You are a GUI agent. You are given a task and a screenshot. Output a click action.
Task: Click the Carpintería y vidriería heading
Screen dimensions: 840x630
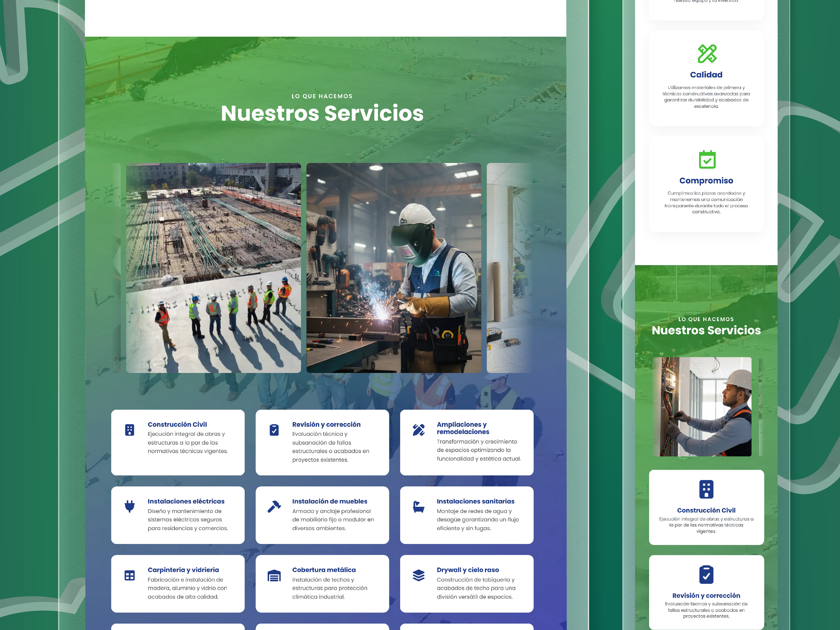(183, 570)
